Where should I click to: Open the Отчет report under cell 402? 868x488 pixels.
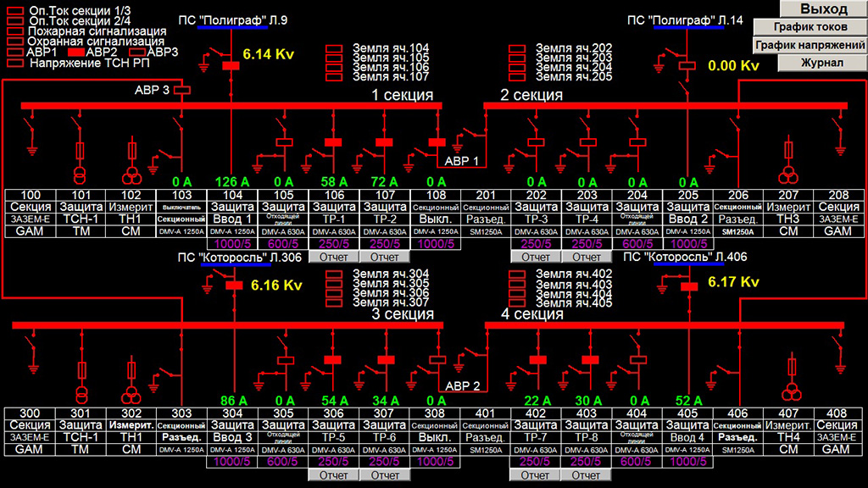click(x=535, y=474)
